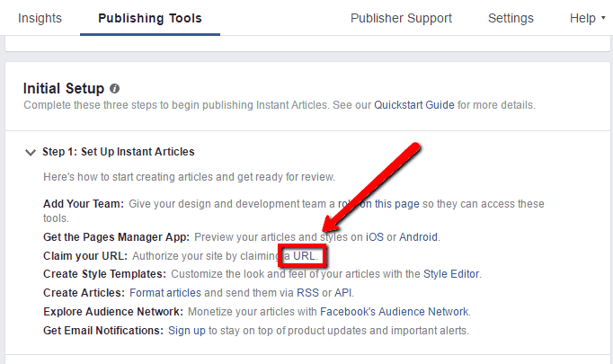Open the Style Editor link
This screenshot has height=364, width=613.
pyautogui.click(x=452, y=274)
